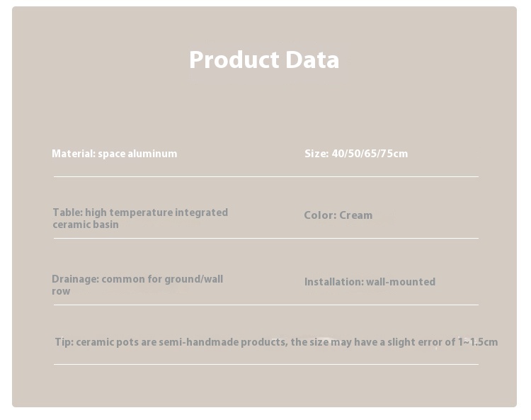531x420 pixels.
Task: Click the 1~1.5cm error value
Action: (478, 342)
